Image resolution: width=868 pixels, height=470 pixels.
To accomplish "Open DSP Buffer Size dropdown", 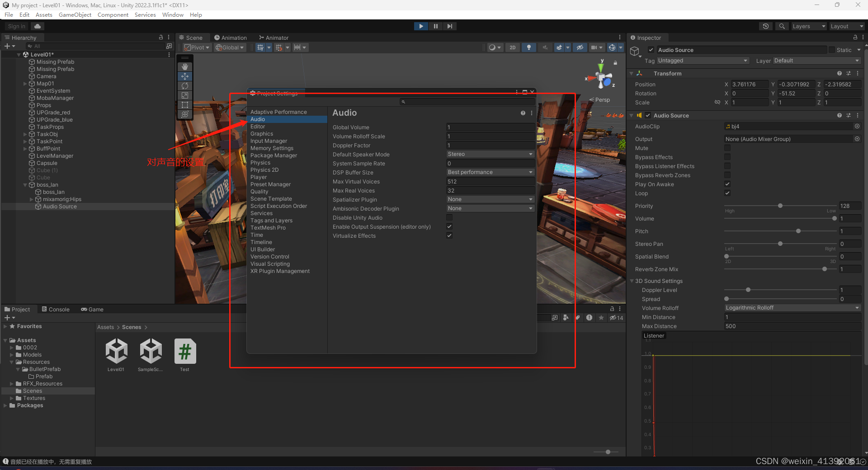I will [490, 172].
